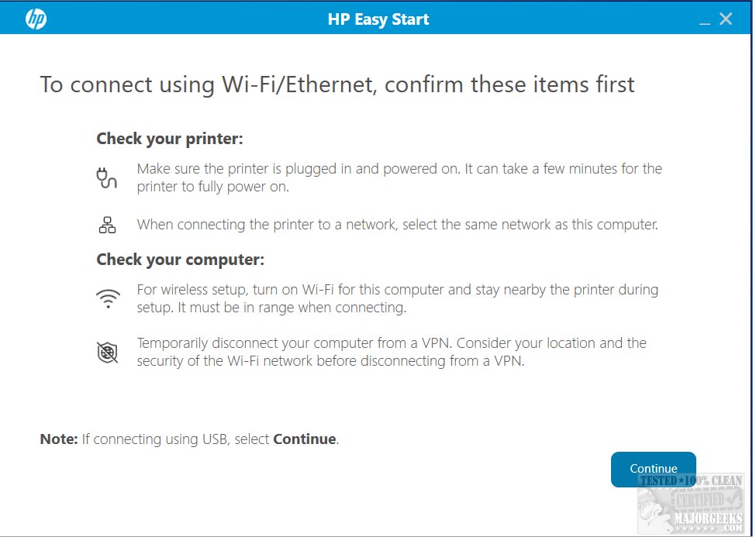
Task: Click the VPN shield icon
Action: (107, 353)
